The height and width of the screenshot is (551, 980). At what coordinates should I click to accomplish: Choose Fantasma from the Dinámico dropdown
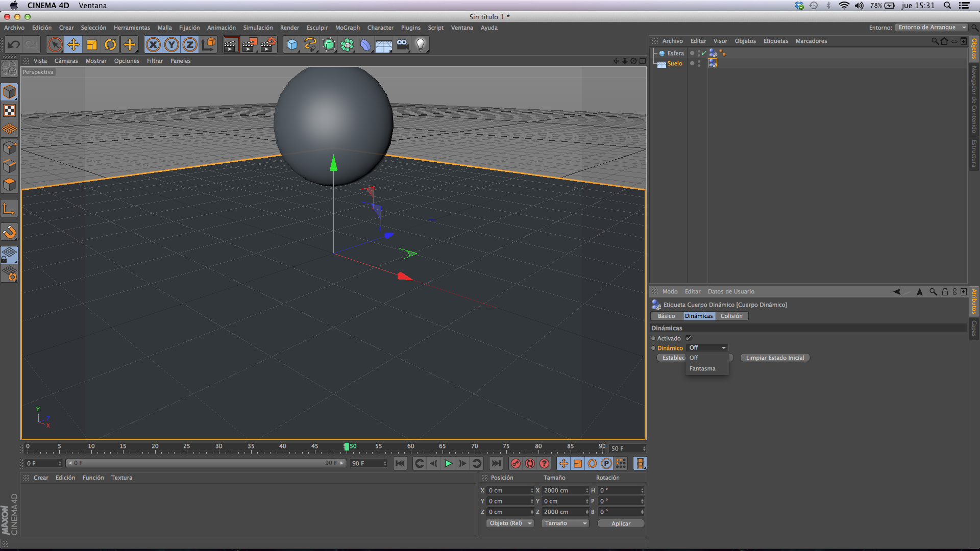tap(702, 369)
